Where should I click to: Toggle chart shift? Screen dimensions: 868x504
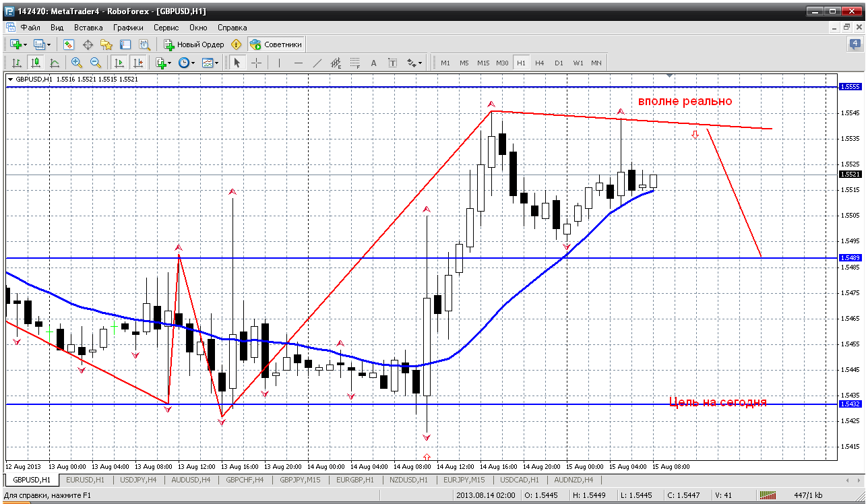[138, 63]
